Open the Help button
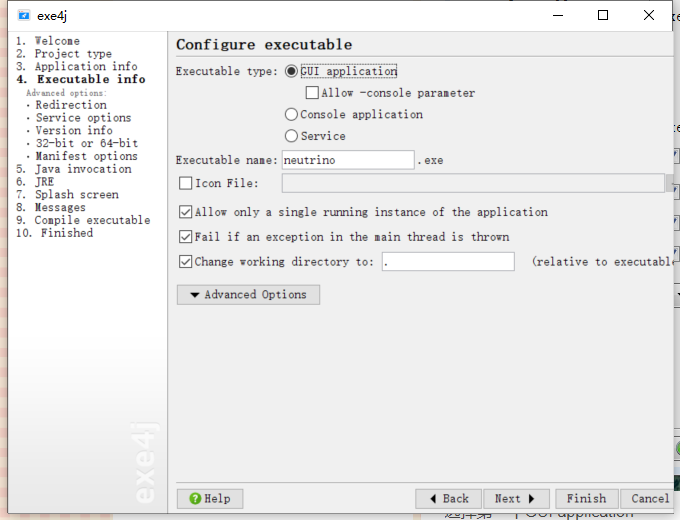This screenshot has width=680, height=520. 210,498
